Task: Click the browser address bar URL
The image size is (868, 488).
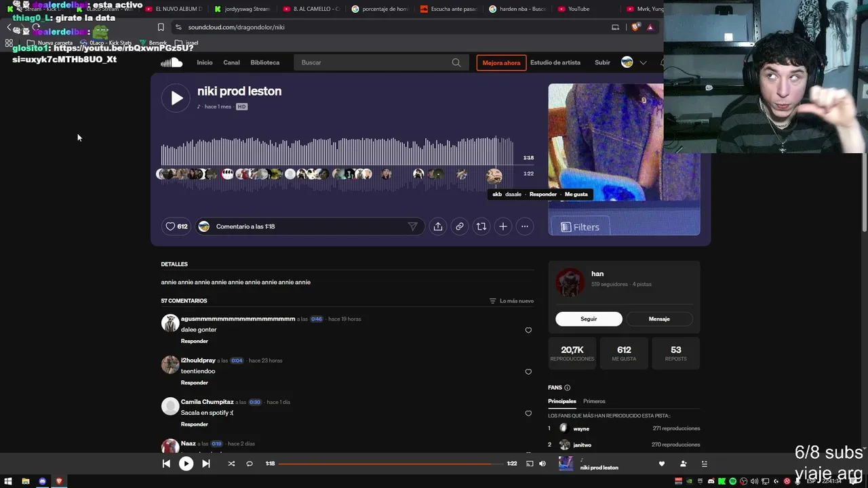Action: point(237,27)
